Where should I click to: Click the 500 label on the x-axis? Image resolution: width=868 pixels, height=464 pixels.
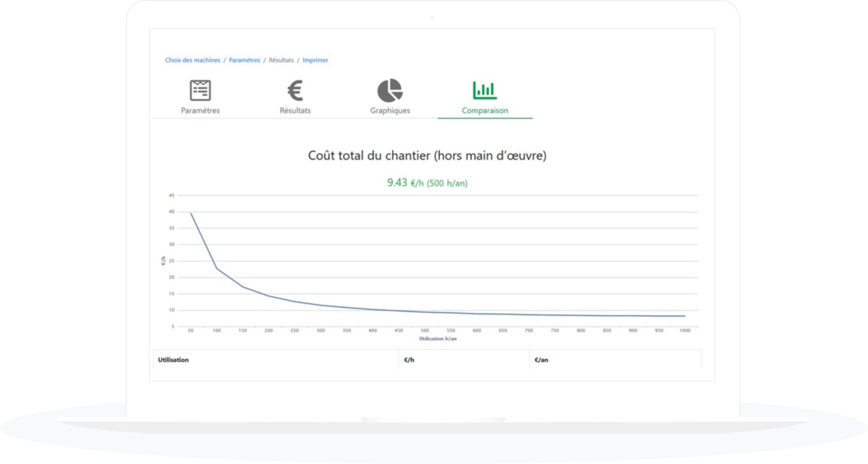coord(425,330)
